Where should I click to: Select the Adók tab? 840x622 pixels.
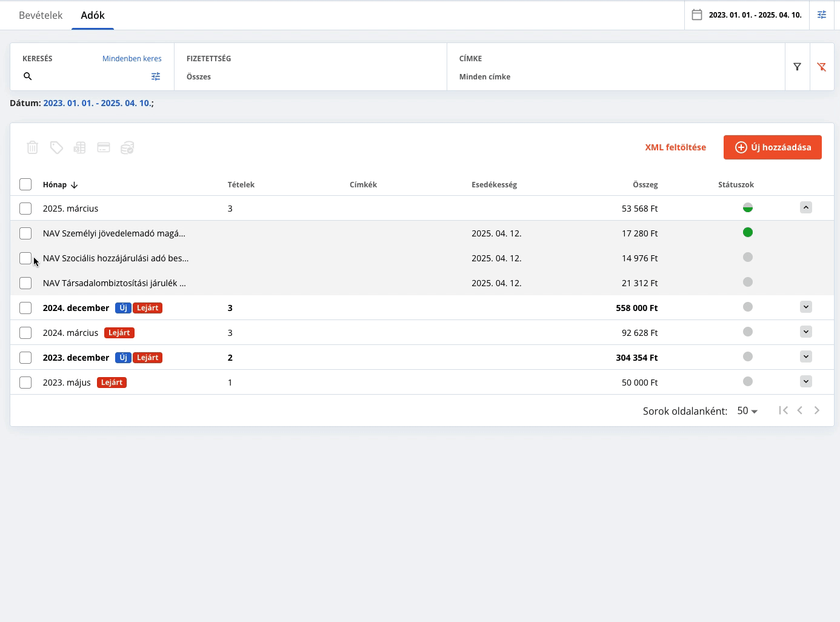93,15
